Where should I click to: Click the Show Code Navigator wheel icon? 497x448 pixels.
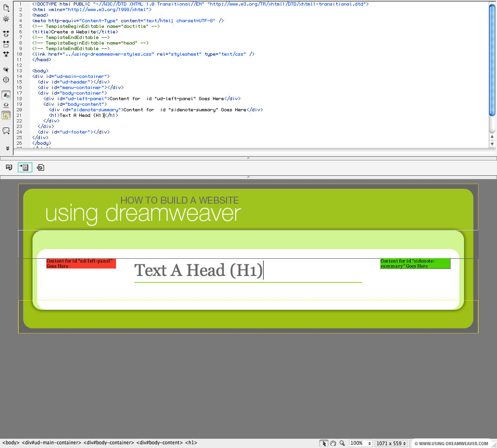tap(6, 19)
